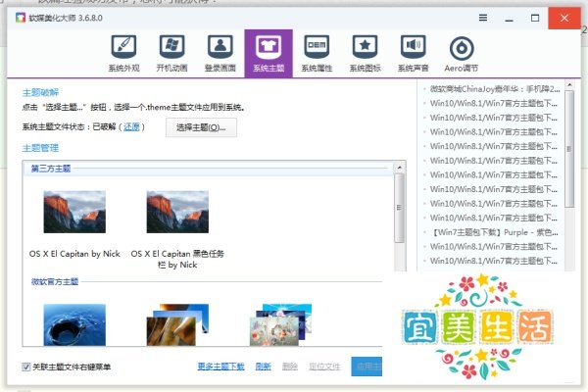Click the 定位文件 locate file link
The width and height of the screenshot is (588, 392).
[x=324, y=367]
